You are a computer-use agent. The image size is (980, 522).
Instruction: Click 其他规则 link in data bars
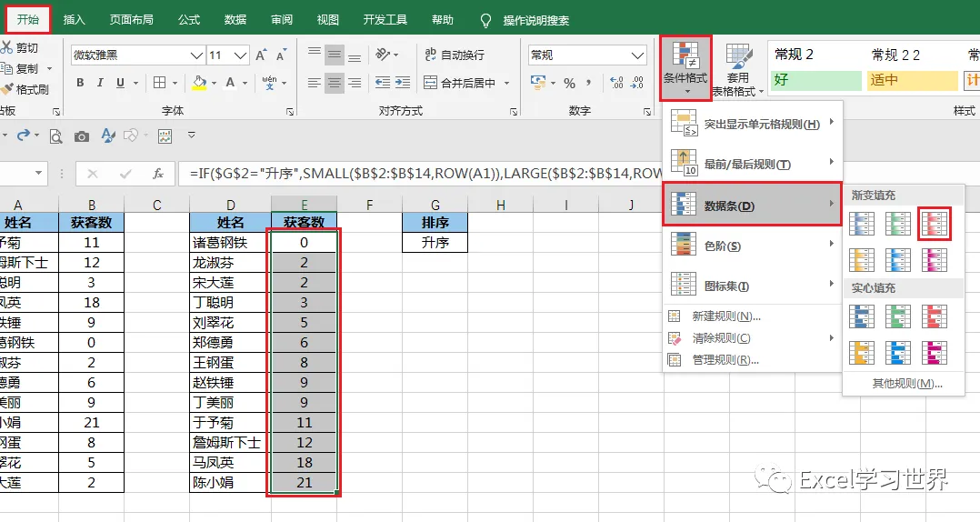[x=907, y=383]
